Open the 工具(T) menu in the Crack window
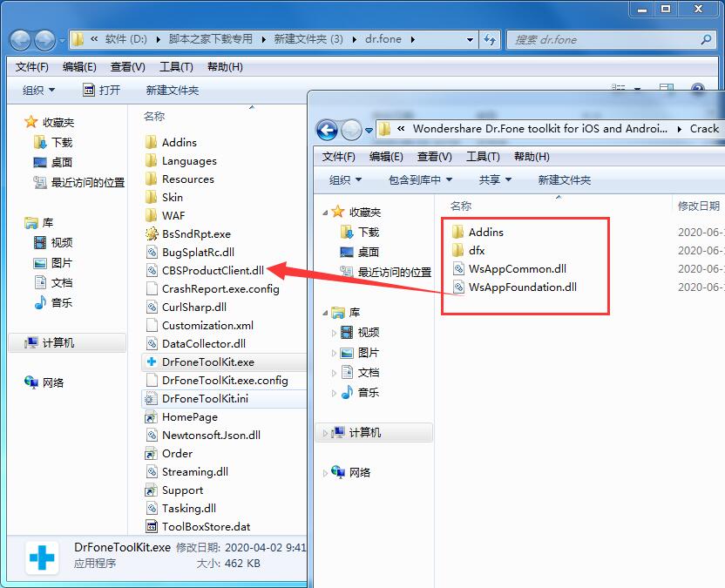Image resolution: width=725 pixels, height=588 pixels. pos(483,157)
